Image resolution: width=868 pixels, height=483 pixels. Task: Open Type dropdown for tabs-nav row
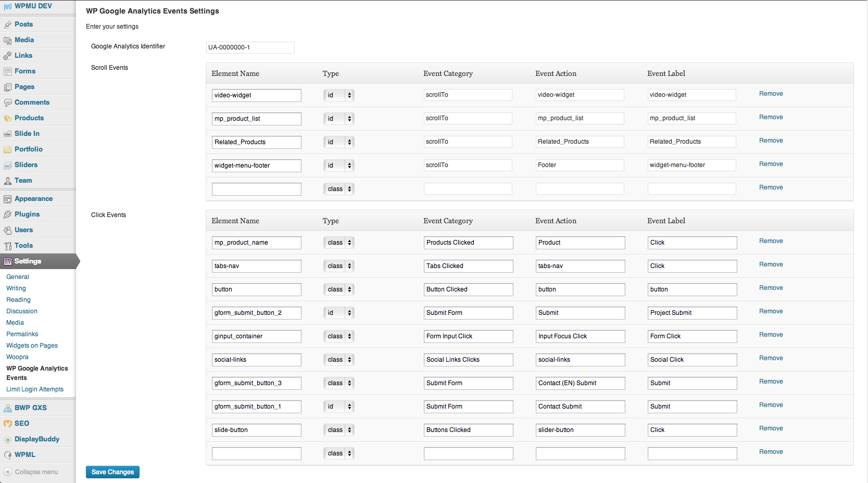(x=338, y=266)
